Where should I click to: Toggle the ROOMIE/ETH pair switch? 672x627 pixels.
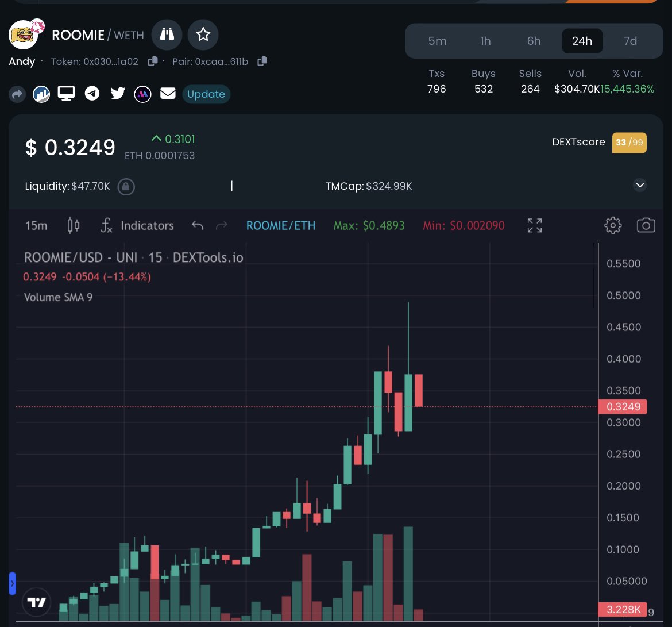coord(281,226)
